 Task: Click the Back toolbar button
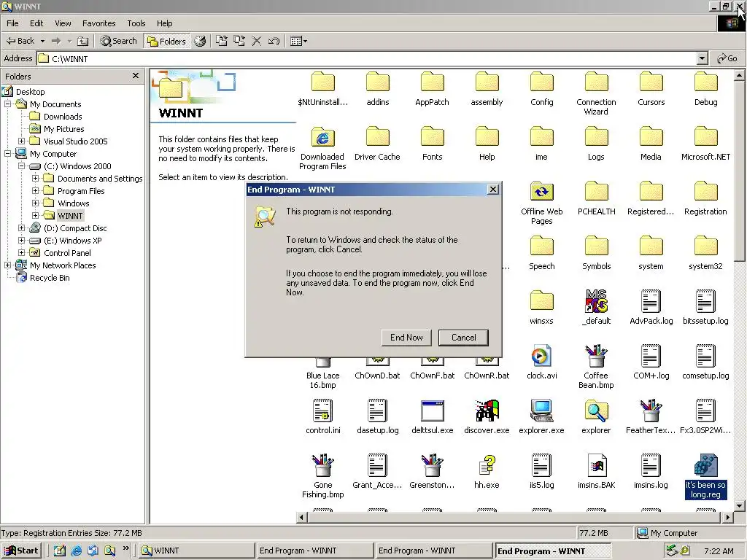20,41
